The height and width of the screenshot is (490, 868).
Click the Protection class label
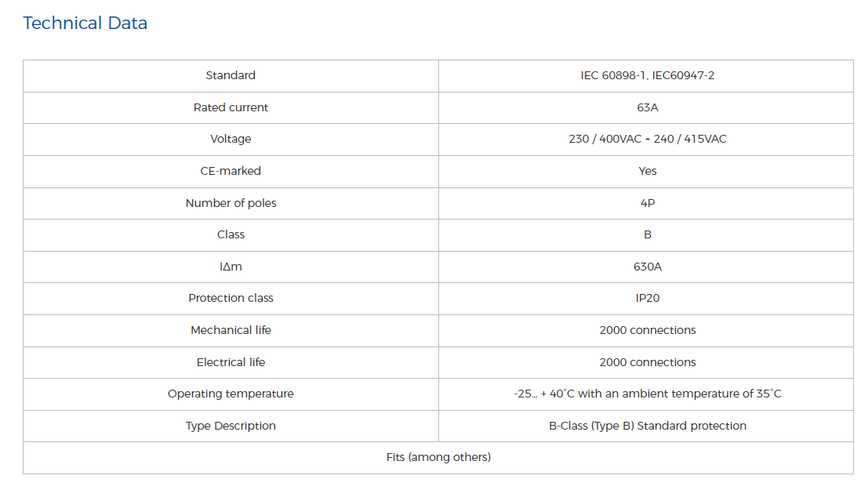(x=231, y=299)
